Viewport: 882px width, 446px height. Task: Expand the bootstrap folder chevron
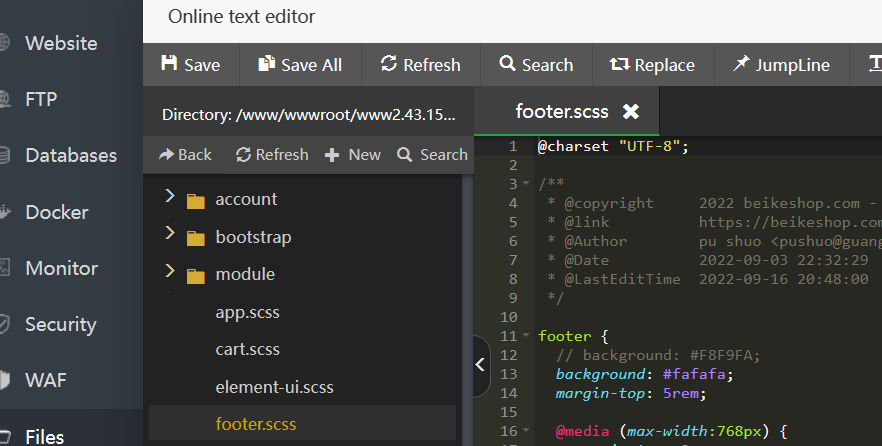coord(169,236)
